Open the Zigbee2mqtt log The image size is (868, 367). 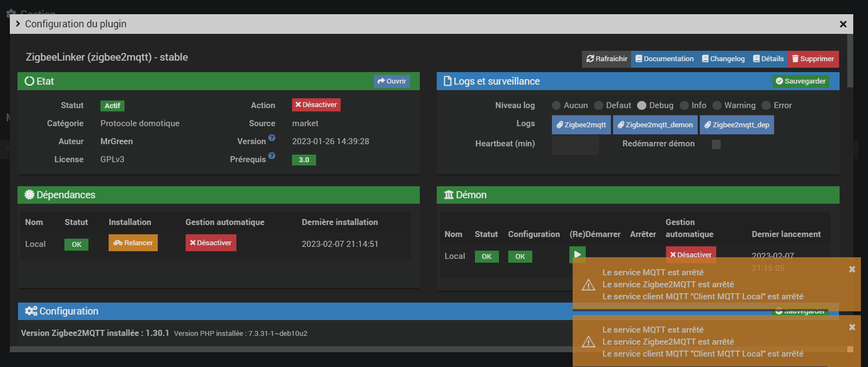pos(581,125)
